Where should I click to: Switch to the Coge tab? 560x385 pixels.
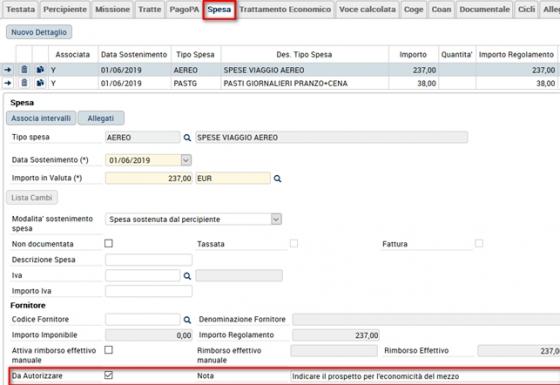(x=414, y=10)
